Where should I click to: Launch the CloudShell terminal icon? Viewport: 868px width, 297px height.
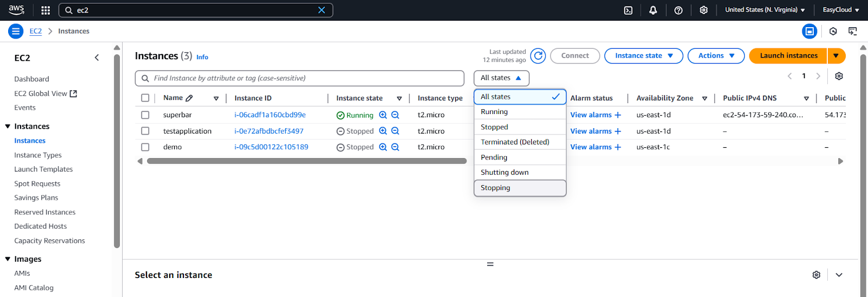click(x=628, y=10)
